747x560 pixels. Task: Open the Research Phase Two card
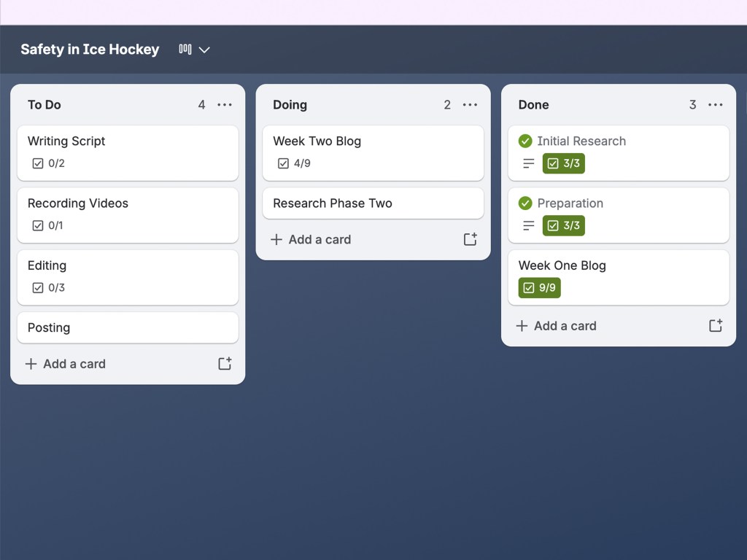[373, 203]
